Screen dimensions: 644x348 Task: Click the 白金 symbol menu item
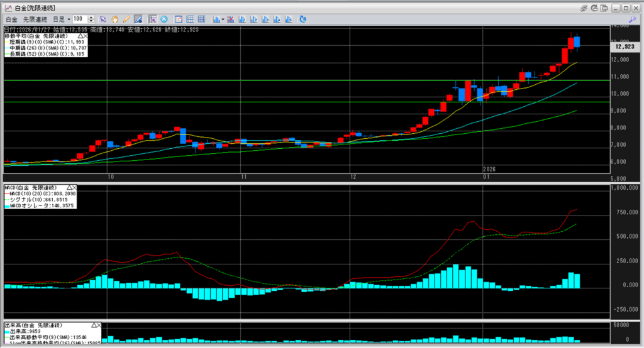point(11,19)
